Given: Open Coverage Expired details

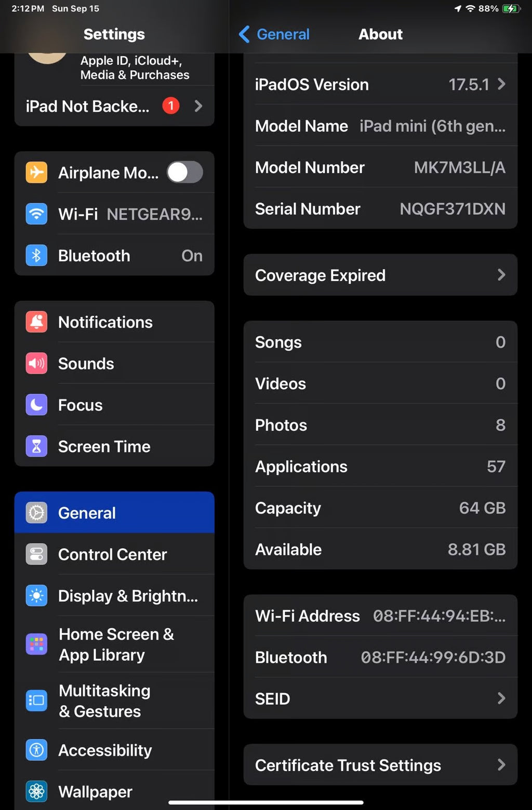Looking at the screenshot, I should 380,275.
